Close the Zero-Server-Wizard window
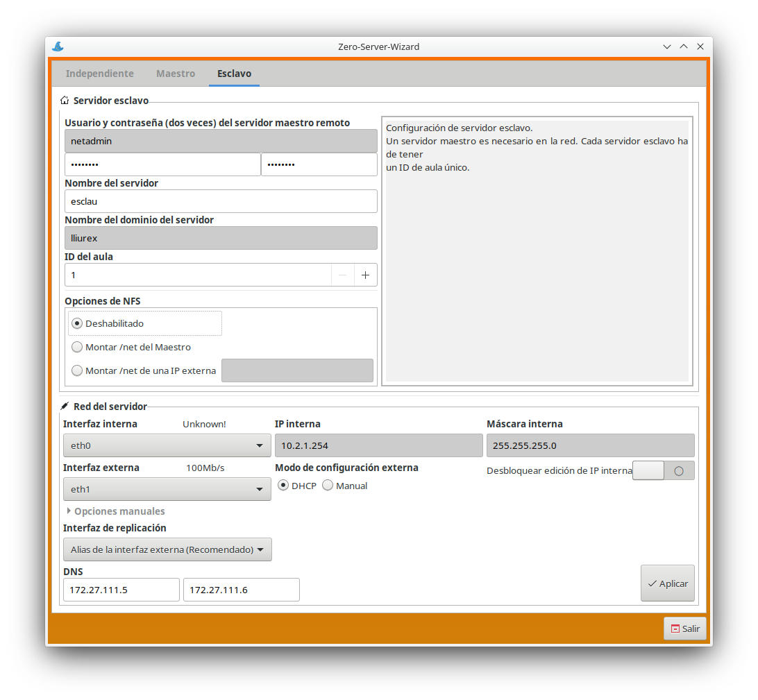 700,46
